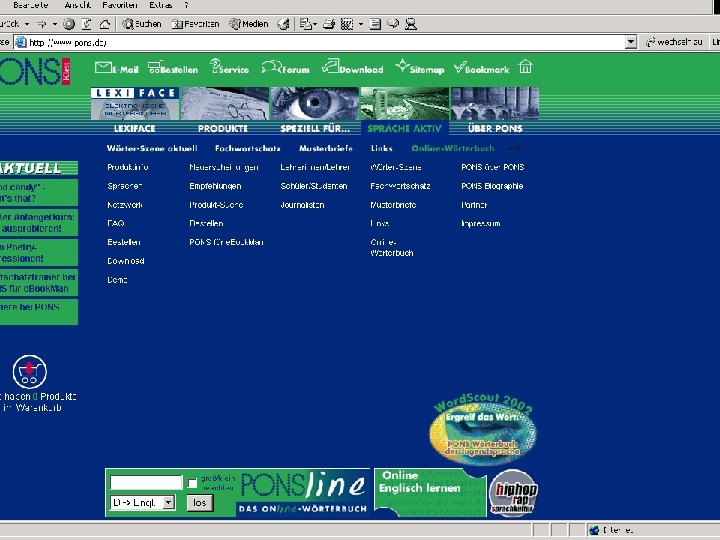The image size is (720, 540).
Task: Open the FAQ link
Action: (116, 224)
